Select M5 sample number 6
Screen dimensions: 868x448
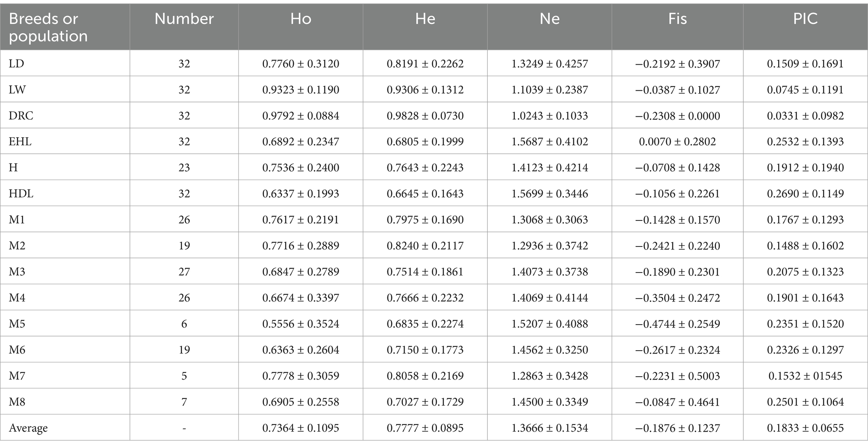click(x=184, y=324)
